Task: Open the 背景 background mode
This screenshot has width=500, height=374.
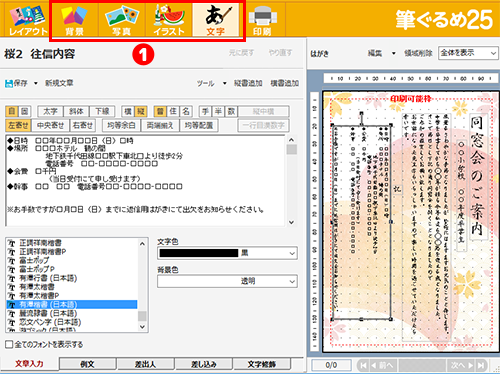Action: (74, 19)
